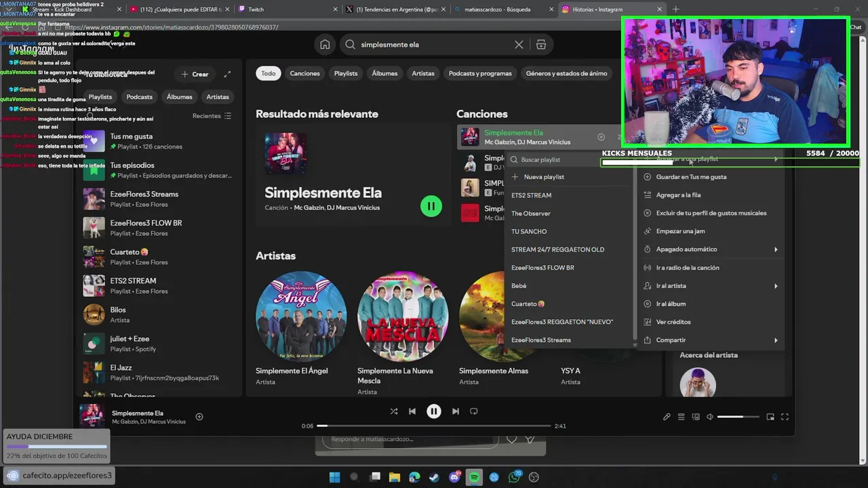Skip to next track

(456, 411)
